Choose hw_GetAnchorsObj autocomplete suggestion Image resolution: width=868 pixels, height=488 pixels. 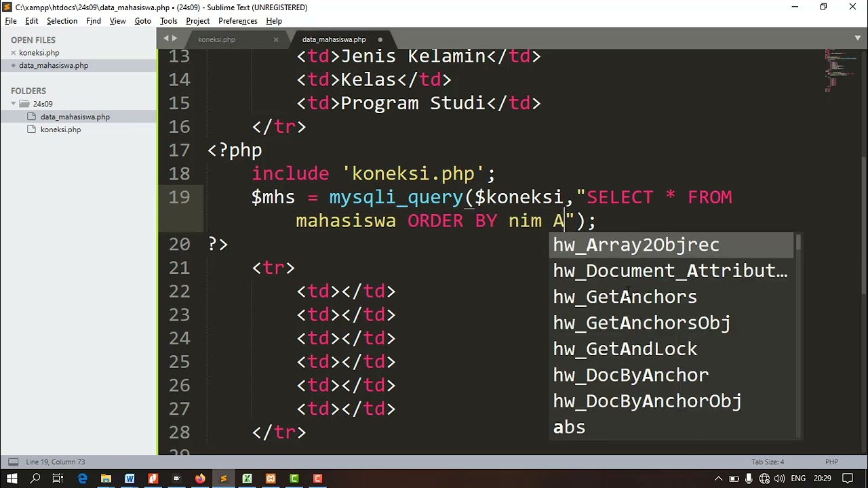tap(671, 323)
